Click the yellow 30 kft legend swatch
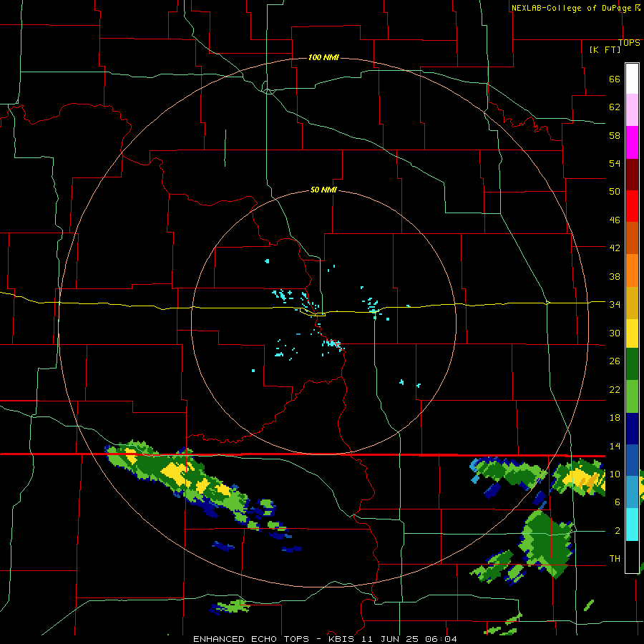Screen dimensions: 644x644 pos(632,333)
